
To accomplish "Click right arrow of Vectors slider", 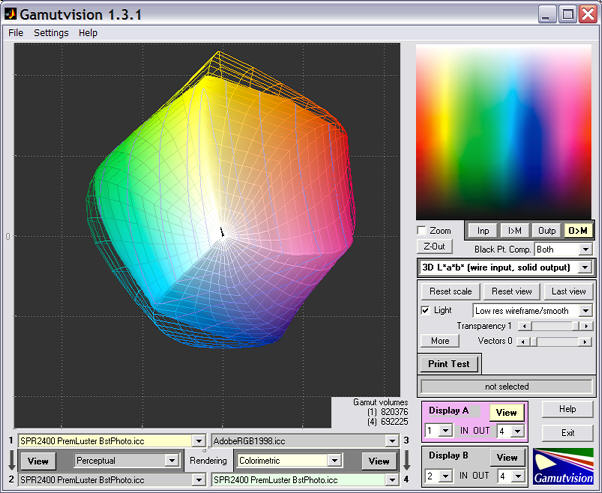I will [x=585, y=341].
